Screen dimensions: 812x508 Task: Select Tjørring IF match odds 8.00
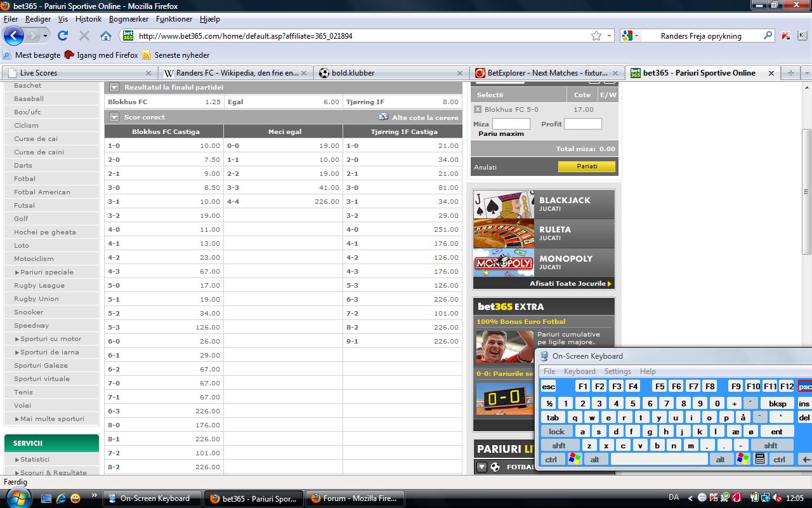click(403, 102)
